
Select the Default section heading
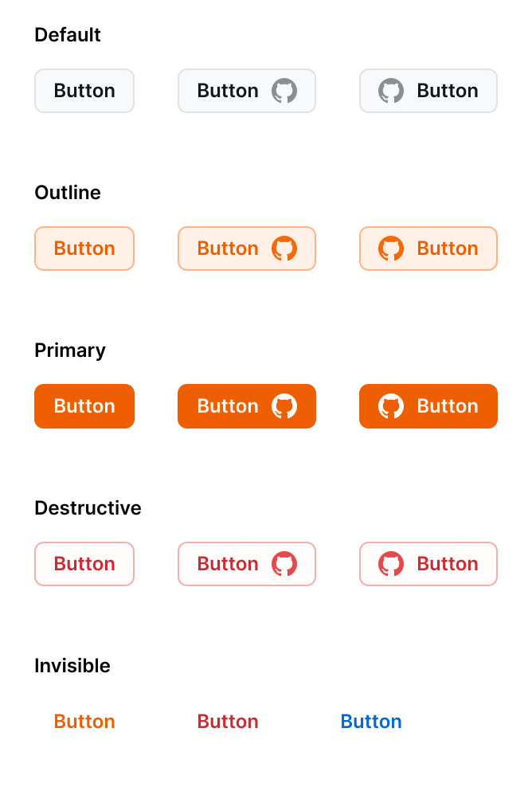click(67, 35)
